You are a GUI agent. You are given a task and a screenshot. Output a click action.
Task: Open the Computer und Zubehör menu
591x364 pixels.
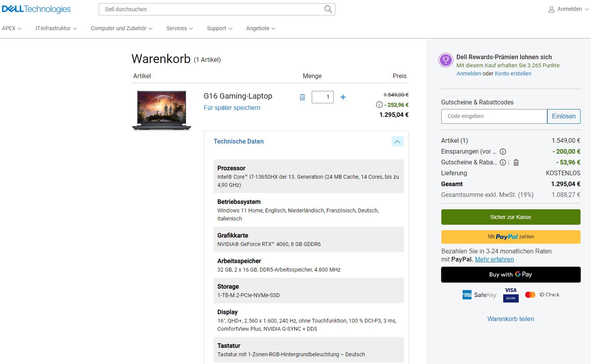pos(121,28)
